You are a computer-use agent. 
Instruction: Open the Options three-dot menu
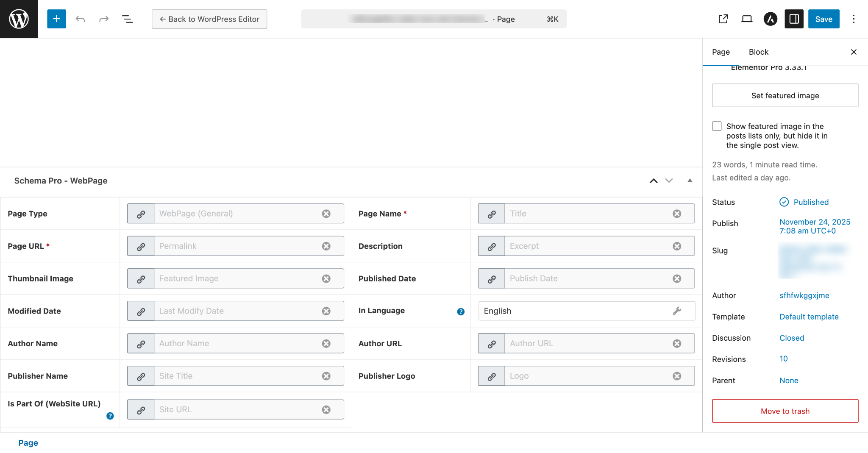854,19
